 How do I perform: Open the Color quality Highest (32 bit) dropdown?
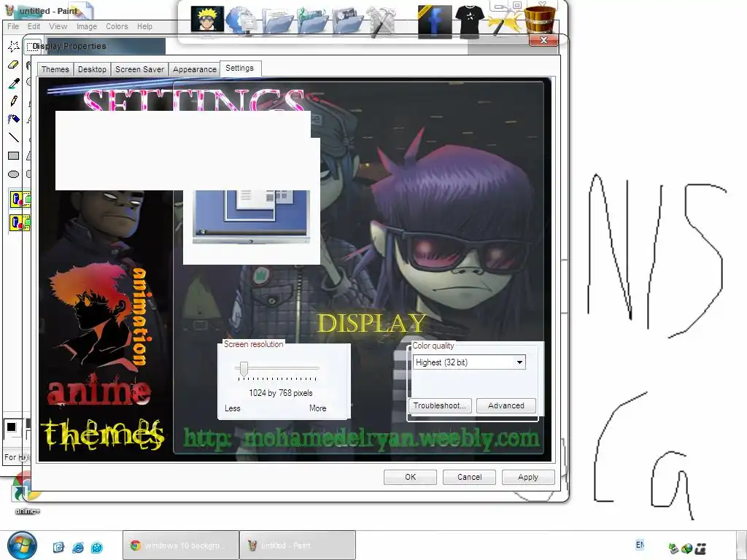pos(469,362)
